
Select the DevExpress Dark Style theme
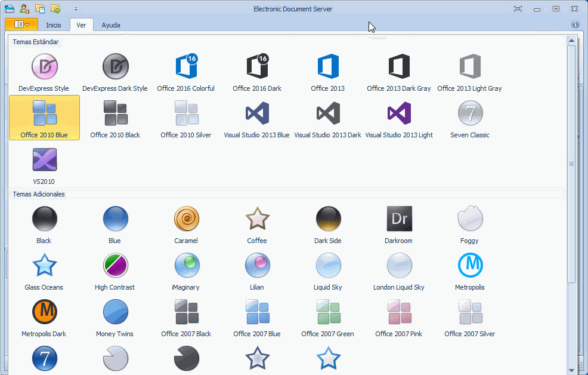(x=115, y=72)
